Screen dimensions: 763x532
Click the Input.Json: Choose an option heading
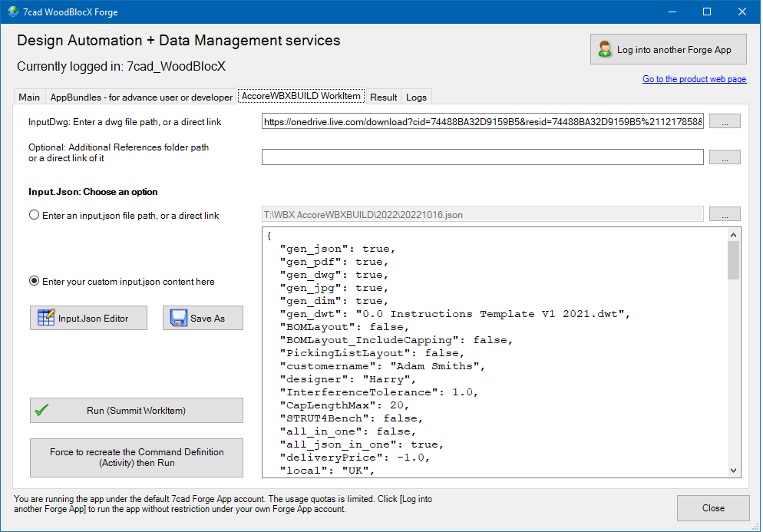pos(93,192)
